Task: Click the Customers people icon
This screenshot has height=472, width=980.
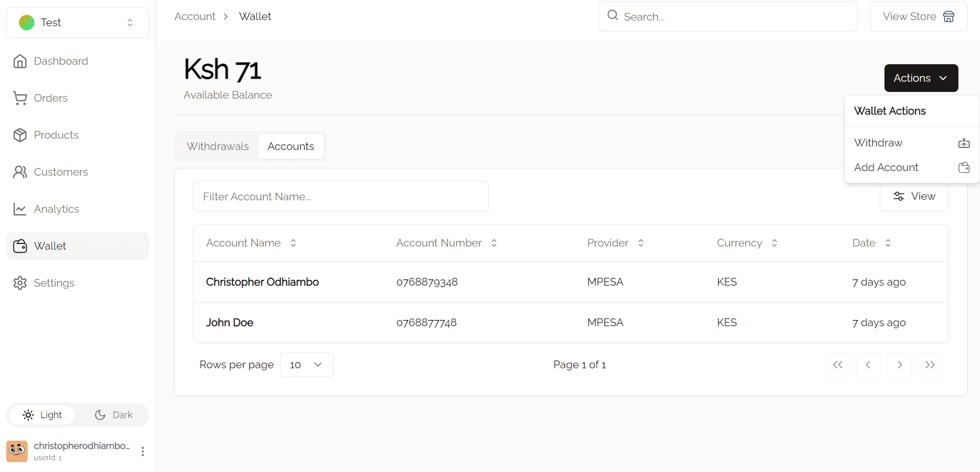Action: coord(20,172)
